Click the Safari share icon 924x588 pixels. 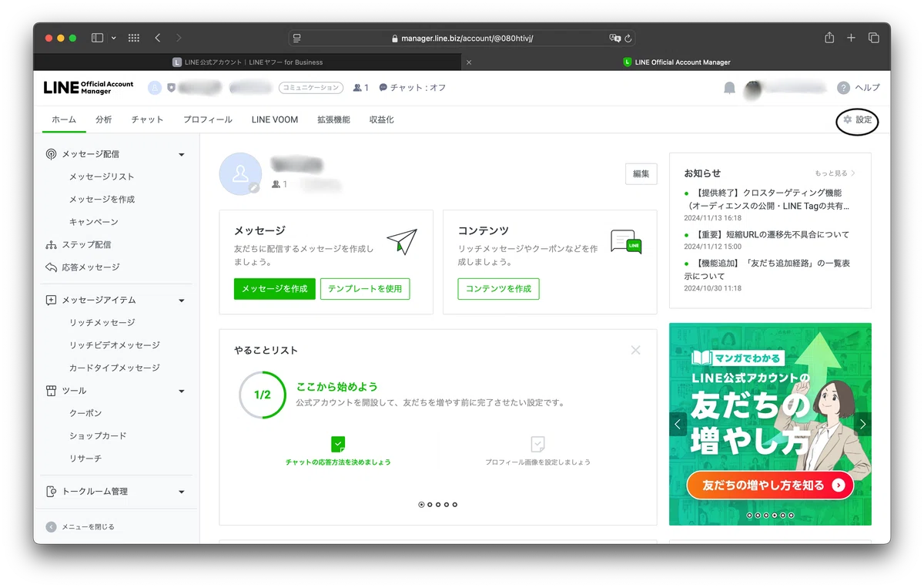(x=829, y=37)
